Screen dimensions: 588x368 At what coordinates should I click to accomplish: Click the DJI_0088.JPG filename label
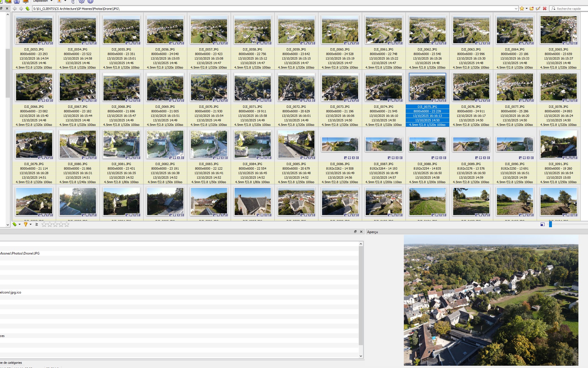(428, 164)
